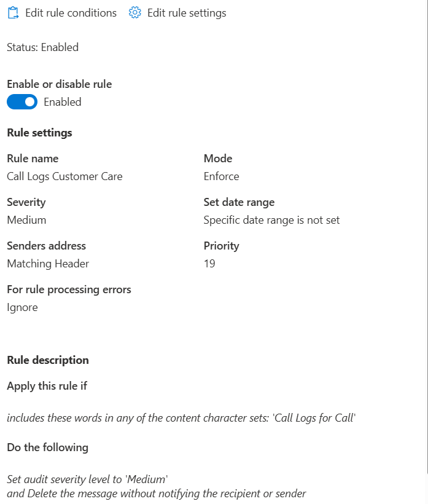Screen dimensions: 428x504
Task: Click the Rule settings heading
Action: point(39,133)
